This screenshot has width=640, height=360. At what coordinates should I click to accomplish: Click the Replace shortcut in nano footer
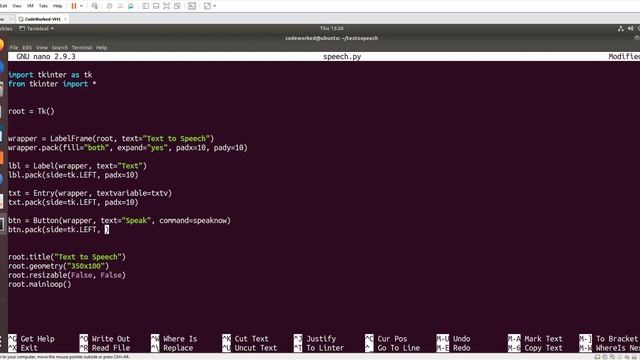(x=172, y=348)
